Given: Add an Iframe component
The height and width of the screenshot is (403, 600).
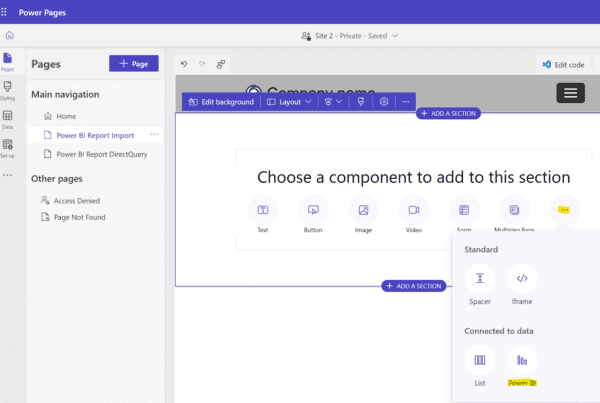Looking at the screenshot, I should [x=522, y=279].
